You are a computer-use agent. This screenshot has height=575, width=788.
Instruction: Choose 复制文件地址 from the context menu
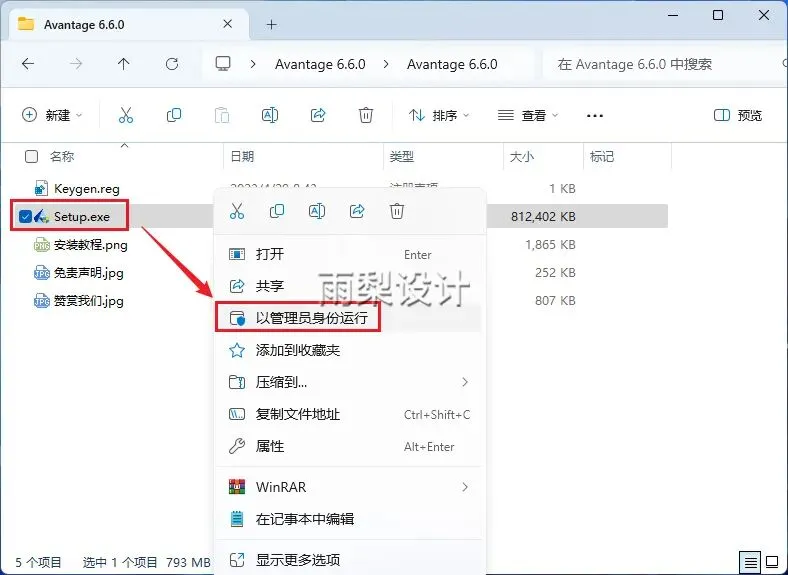348,415
